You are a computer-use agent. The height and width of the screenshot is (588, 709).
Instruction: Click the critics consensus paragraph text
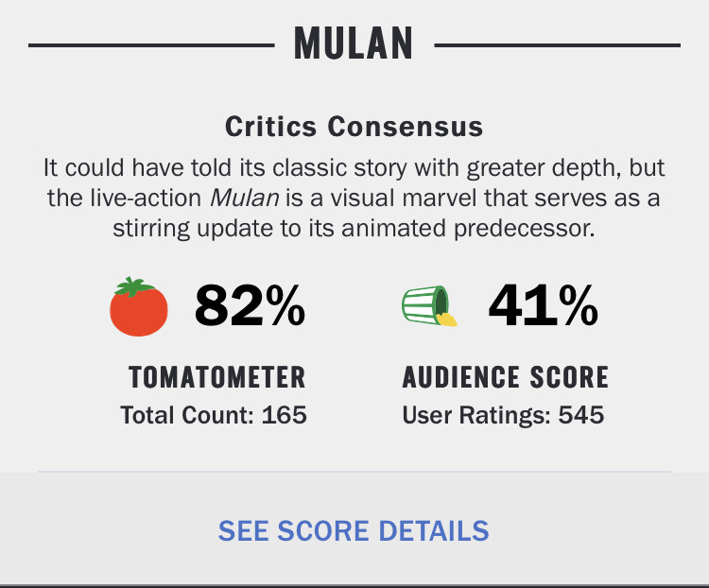[x=354, y=198]
